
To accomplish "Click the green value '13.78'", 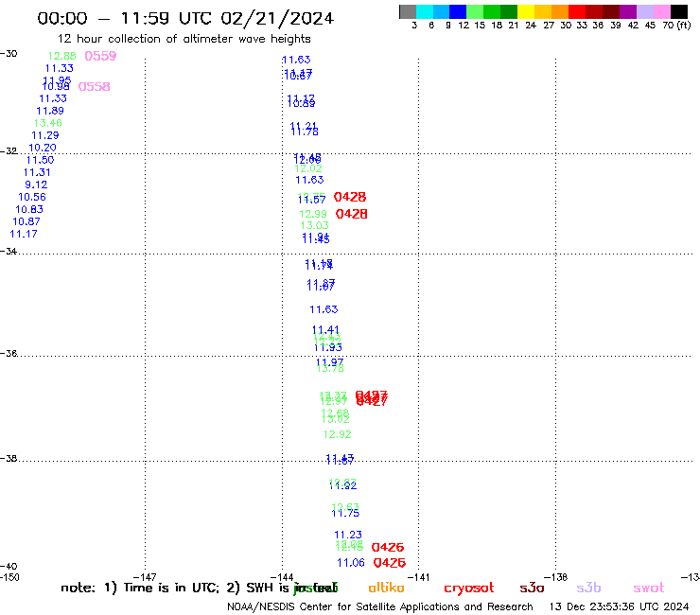I will tap(330, 368).
